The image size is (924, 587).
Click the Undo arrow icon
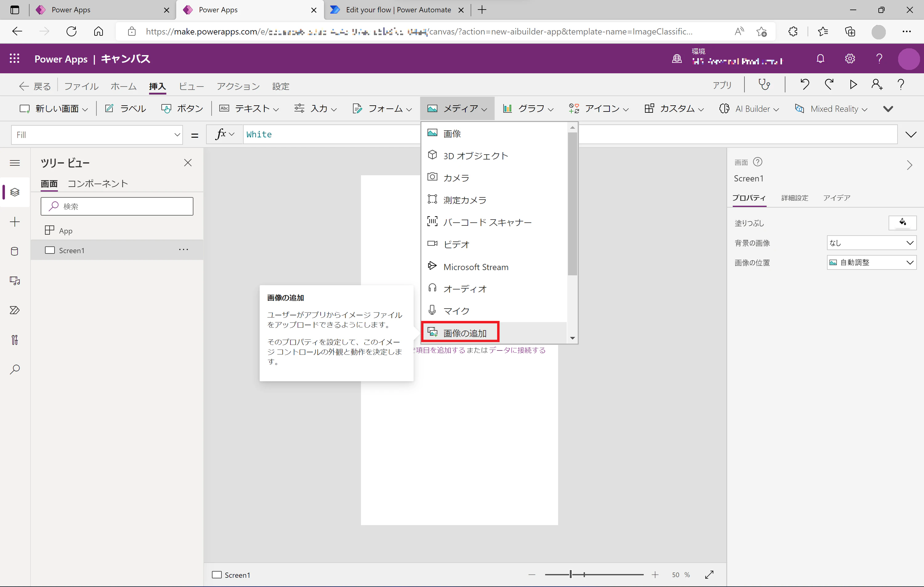click(x=805, y=84)
